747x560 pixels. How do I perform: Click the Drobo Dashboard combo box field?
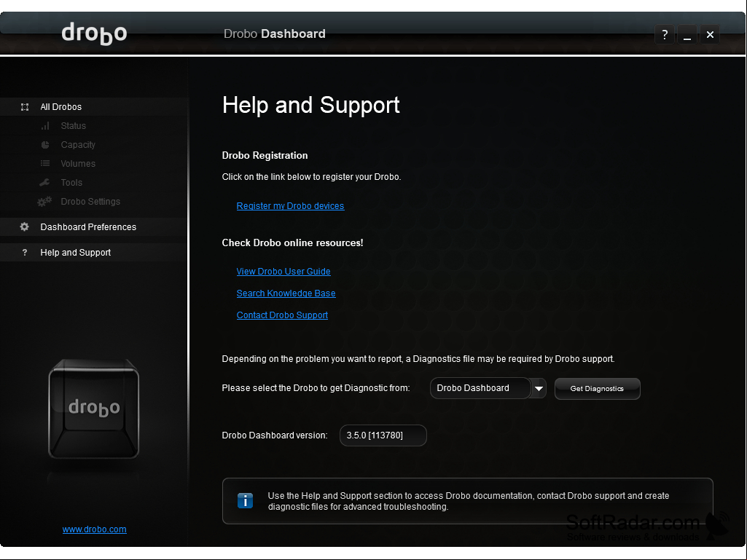[480, 388]
